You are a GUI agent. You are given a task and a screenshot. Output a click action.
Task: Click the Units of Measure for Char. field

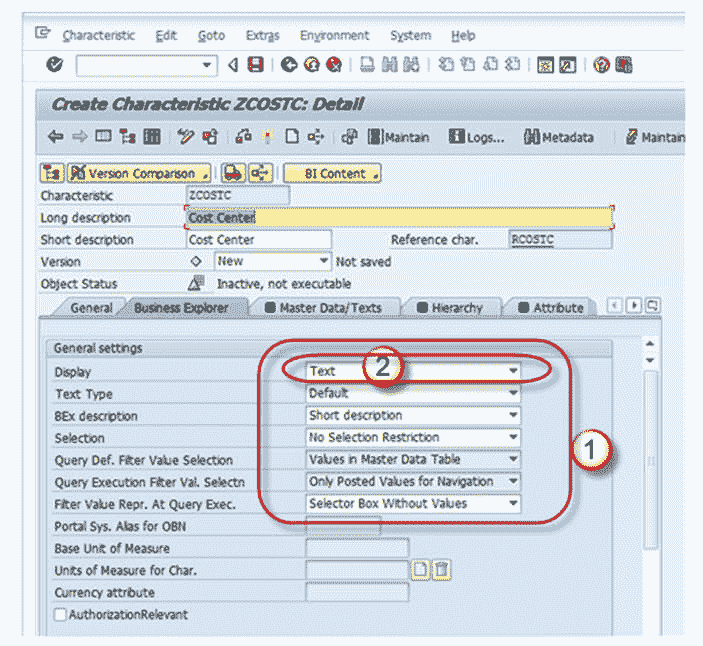357,570
